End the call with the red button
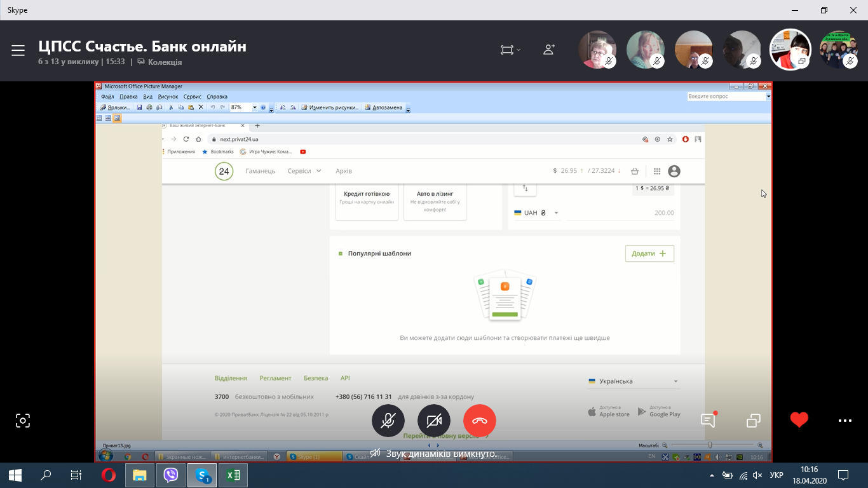Viewport: 868px width, 488px height. [x=480, y=421]
